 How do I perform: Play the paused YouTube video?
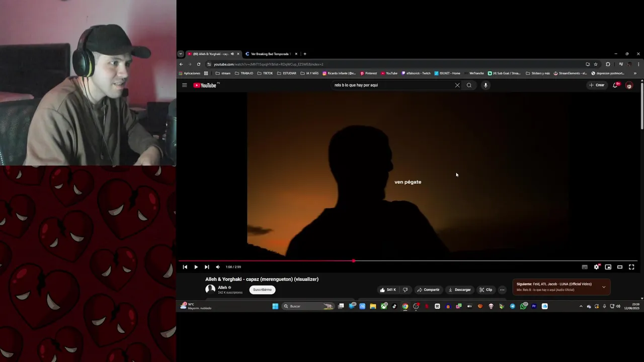coord(196,267)
